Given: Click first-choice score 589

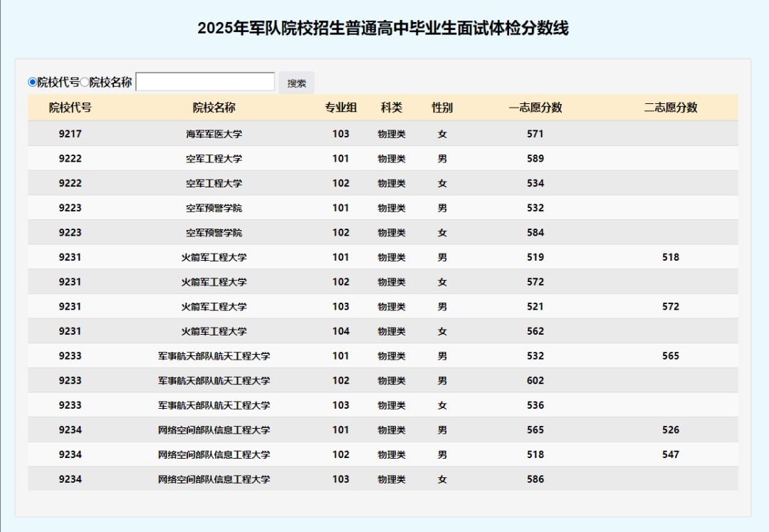Looking at the screenshot, I should pos(535,158).
